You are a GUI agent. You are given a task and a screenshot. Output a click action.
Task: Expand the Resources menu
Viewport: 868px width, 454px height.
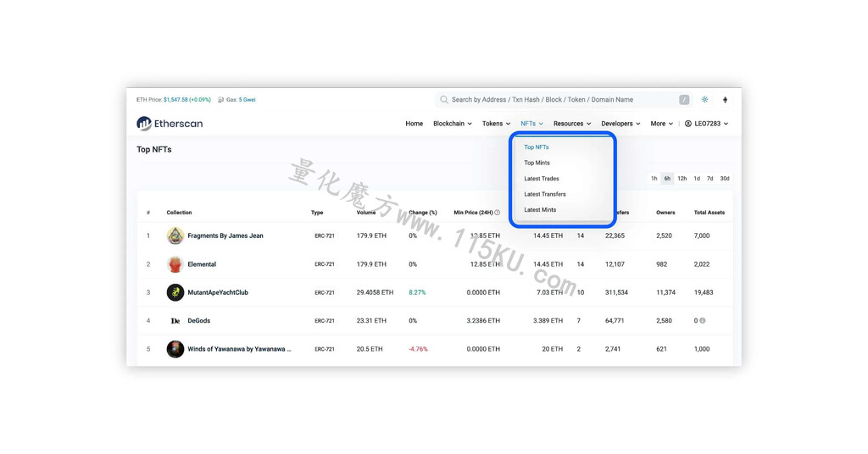[x=572, y=124]
